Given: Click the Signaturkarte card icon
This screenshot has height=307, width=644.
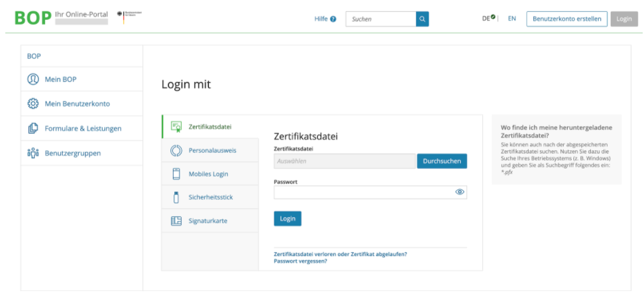Looking at the screenshot, I should pyautogui.click(x=176, y=221).
